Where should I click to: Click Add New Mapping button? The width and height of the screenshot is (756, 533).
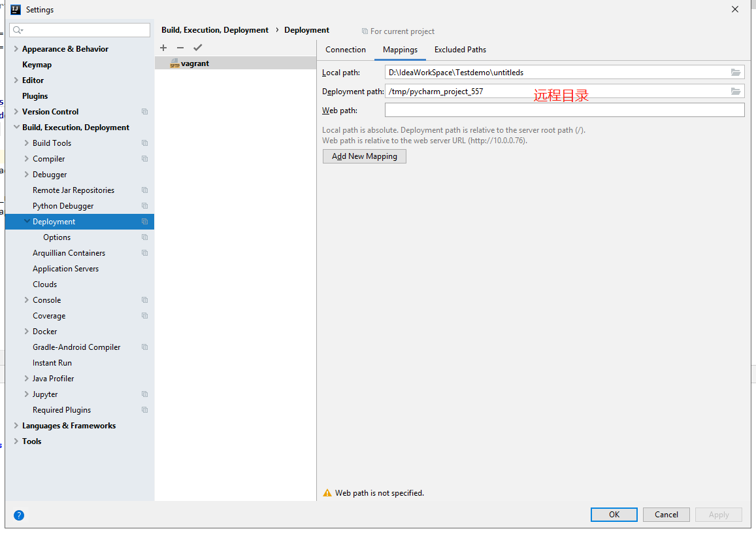(x=365, y=156)
